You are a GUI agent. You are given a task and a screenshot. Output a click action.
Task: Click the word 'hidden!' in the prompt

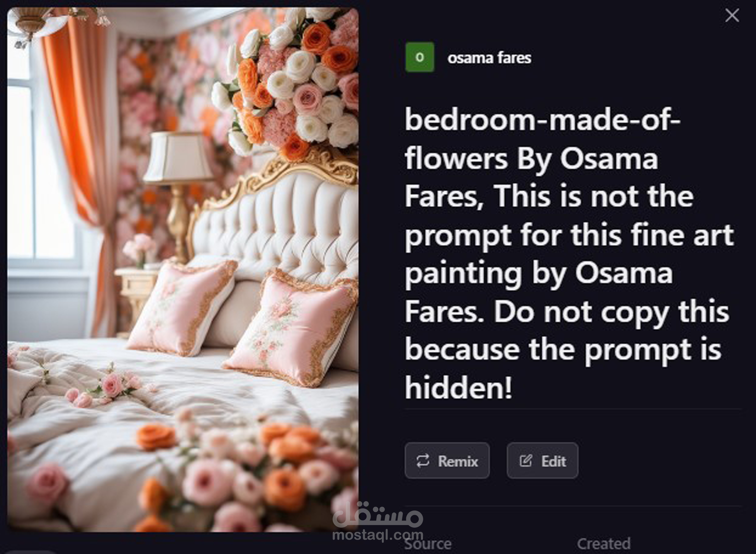458,387
